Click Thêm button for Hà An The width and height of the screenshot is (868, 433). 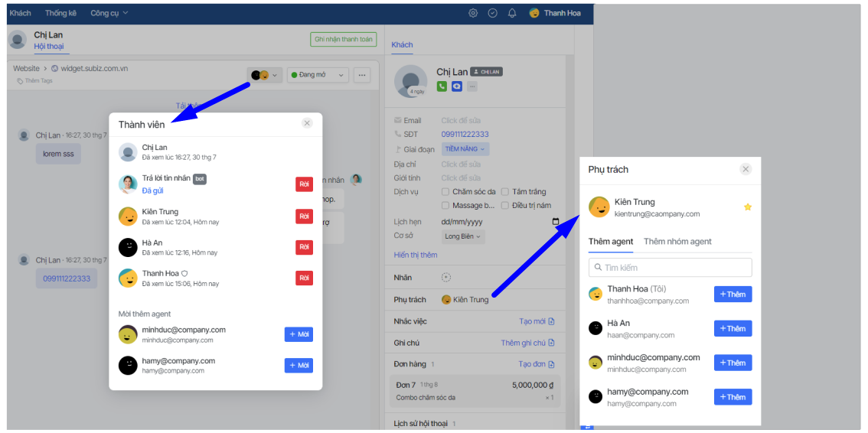733,328
